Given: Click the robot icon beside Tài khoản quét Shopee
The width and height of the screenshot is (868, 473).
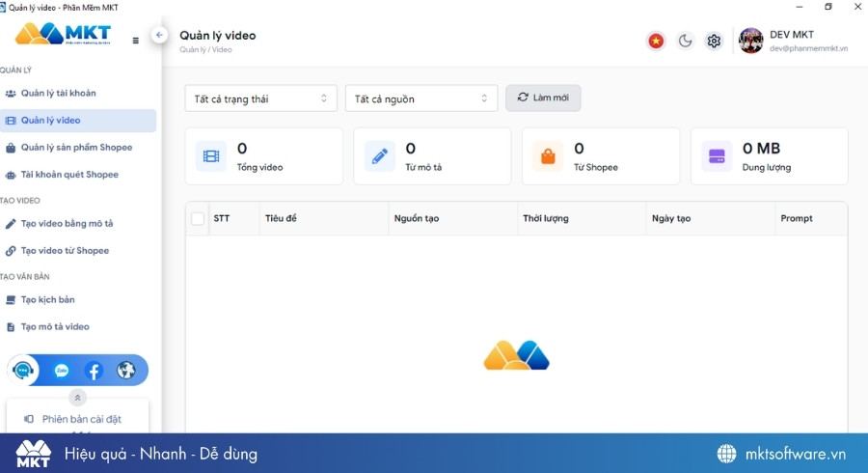Looking at the screenshot, I should click(11, 175).
